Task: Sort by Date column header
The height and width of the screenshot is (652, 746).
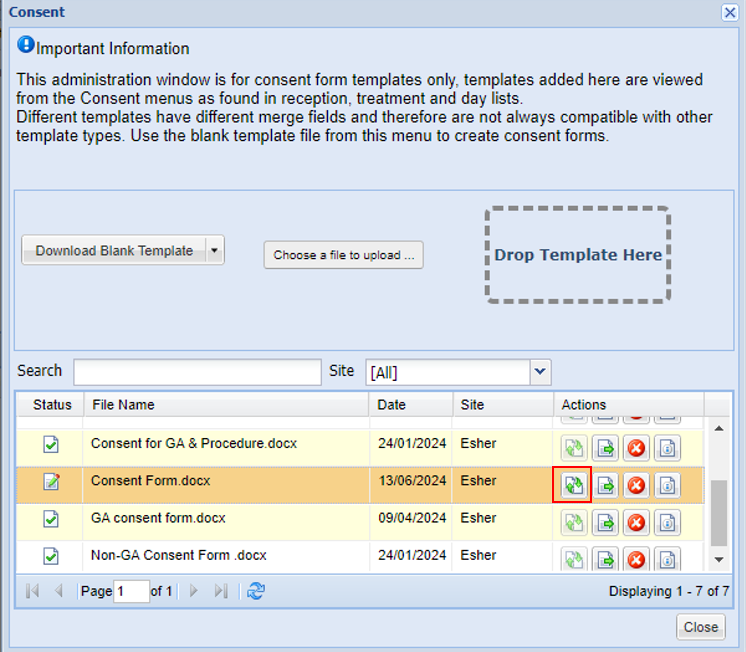Action: [411, 405]
